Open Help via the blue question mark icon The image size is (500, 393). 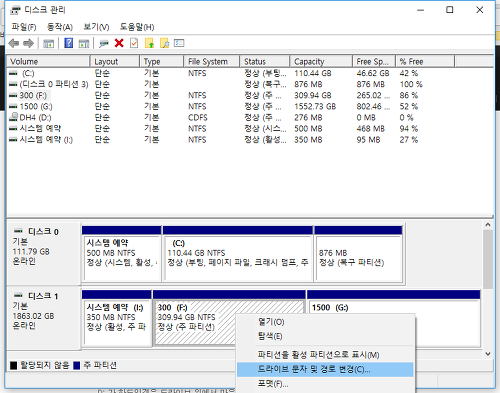pos(69,43)
